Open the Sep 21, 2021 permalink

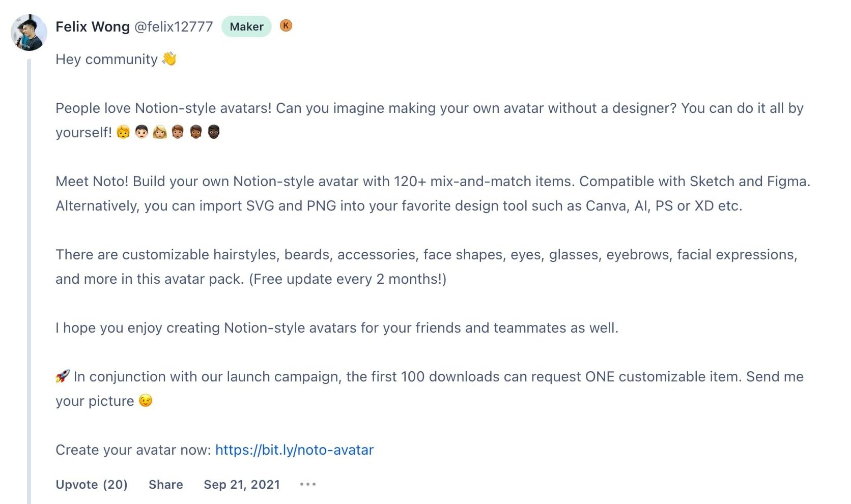point(242,484)
